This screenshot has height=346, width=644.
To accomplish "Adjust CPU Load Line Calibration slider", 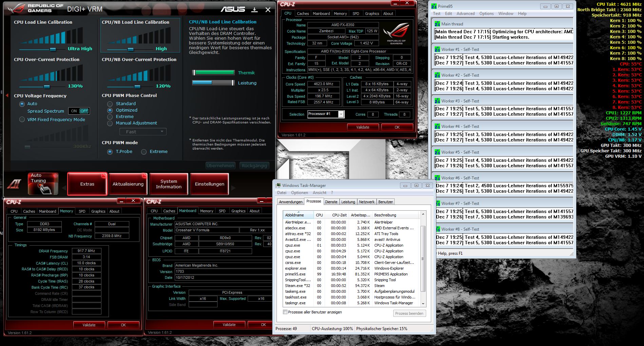I will click(53, 49).
